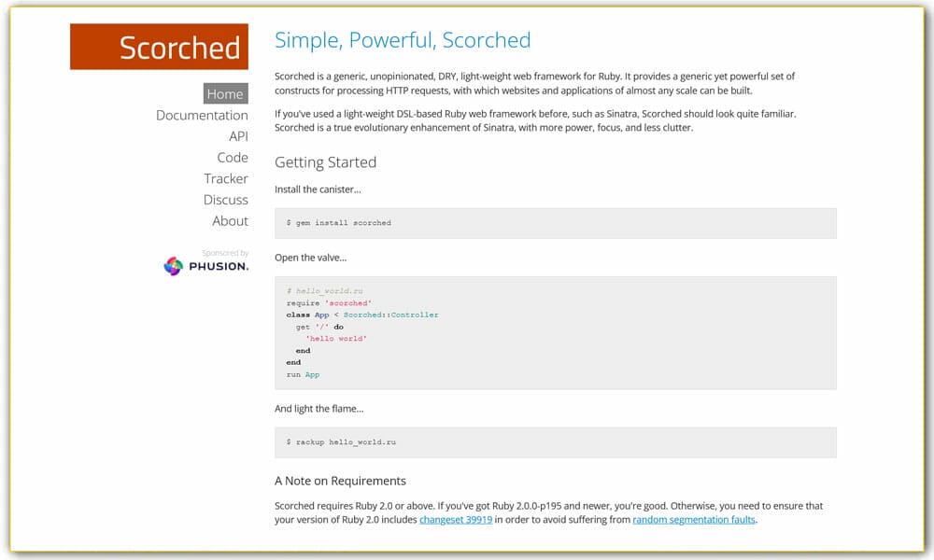Select the Home navigation item
The image size is (934, 560).
tap(225, 93)
